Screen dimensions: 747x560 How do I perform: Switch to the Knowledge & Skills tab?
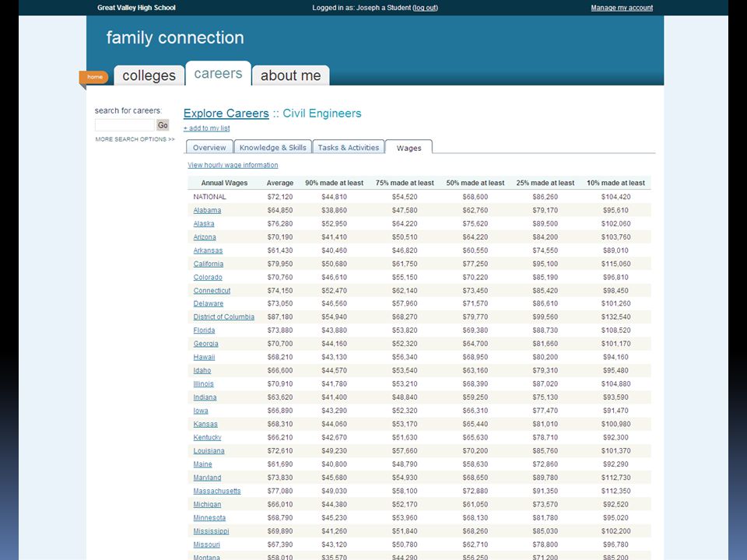click(273, 147)
